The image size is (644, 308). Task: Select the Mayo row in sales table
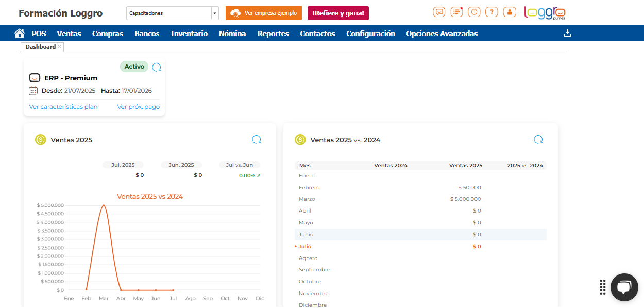coord(420,223)
